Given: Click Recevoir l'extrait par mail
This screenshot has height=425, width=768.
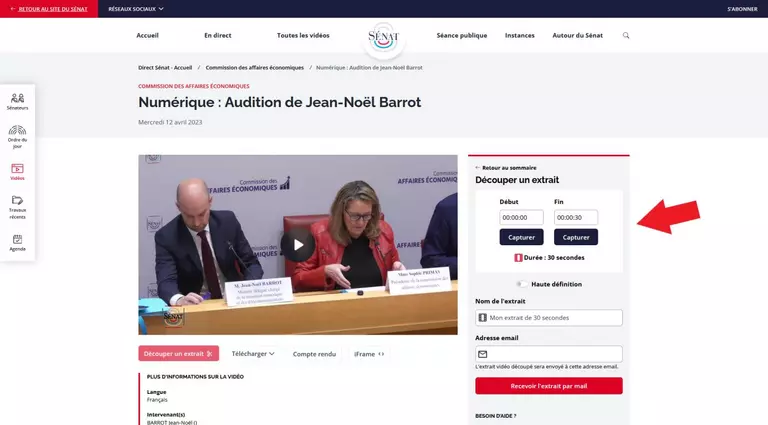Looking at the screenshot, I should 548,386.
